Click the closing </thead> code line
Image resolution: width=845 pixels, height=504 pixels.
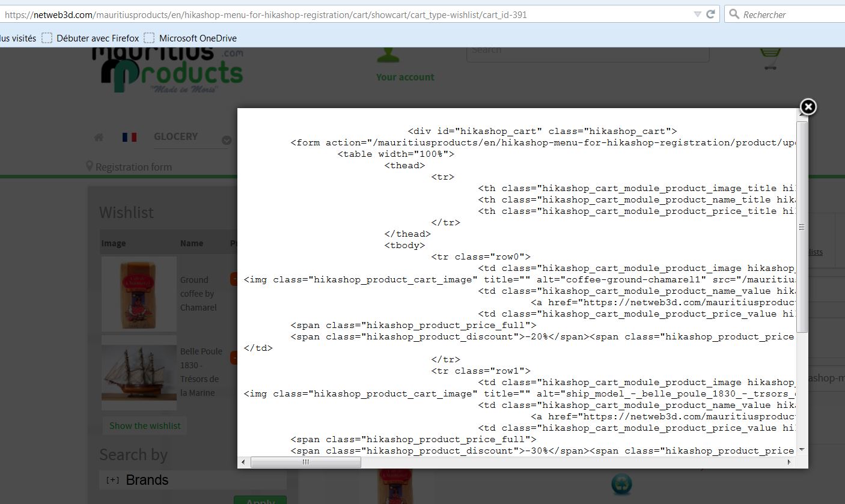coord(407,234)
